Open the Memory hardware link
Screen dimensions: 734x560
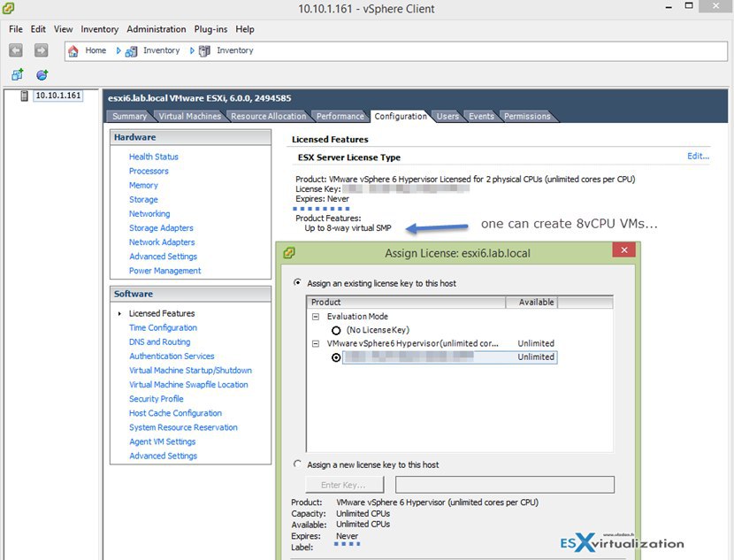(143, 186)
